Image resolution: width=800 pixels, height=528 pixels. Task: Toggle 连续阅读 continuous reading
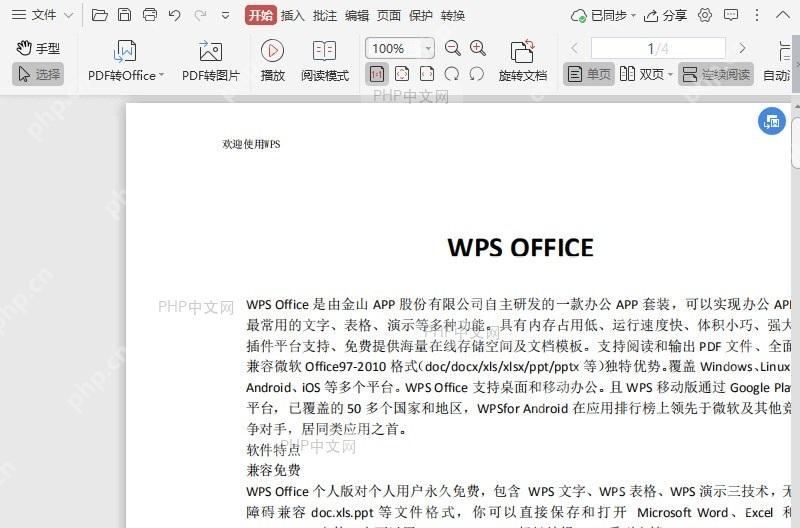point(716,74)
